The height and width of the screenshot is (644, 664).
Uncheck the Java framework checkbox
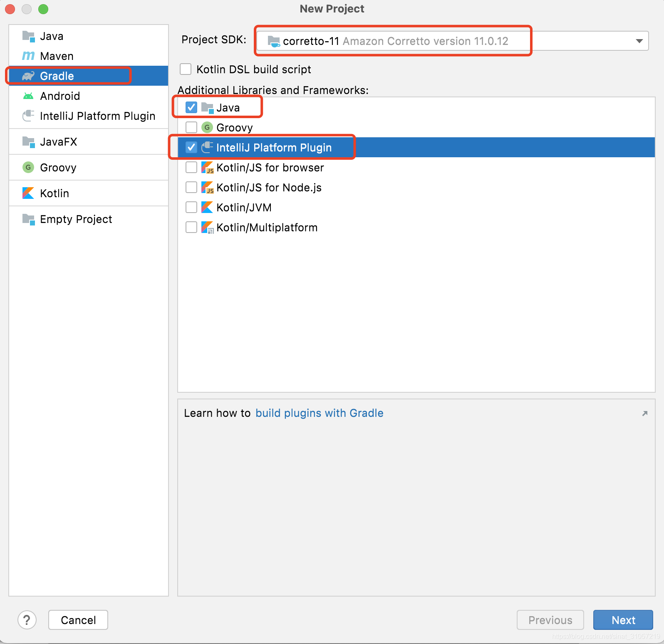(x=191, y=107)
